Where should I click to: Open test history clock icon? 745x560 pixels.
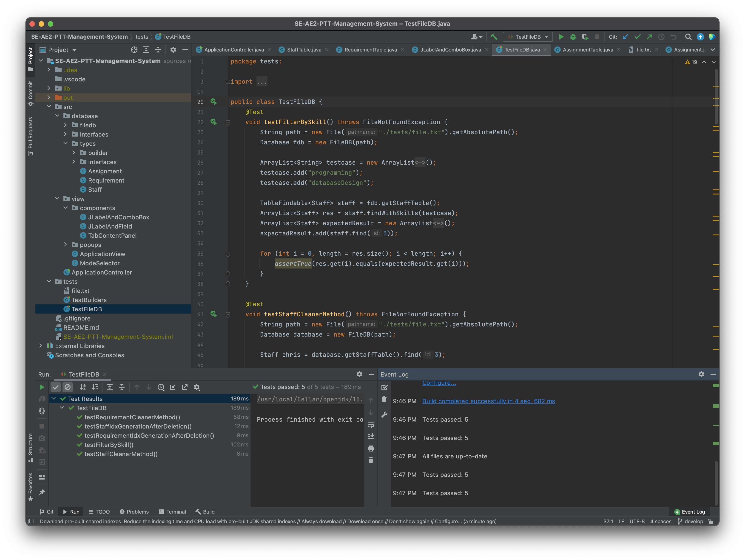(x=161, y=387)
